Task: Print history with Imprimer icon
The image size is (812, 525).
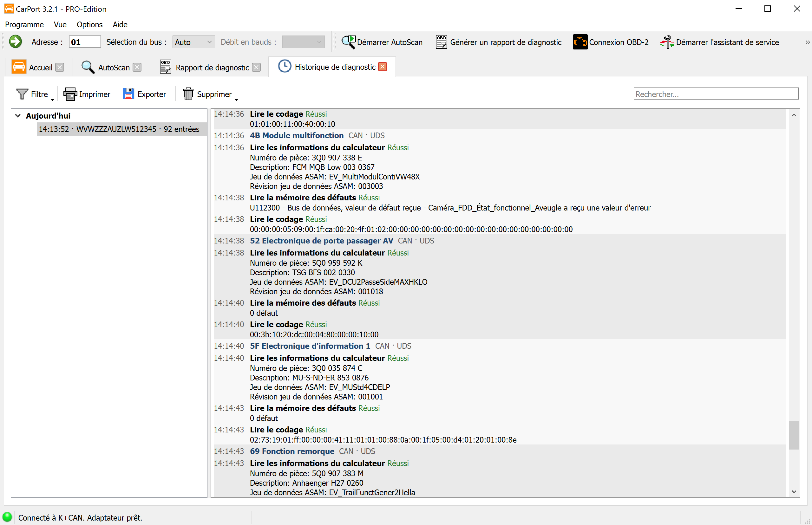Action: (x=70, y=94)
